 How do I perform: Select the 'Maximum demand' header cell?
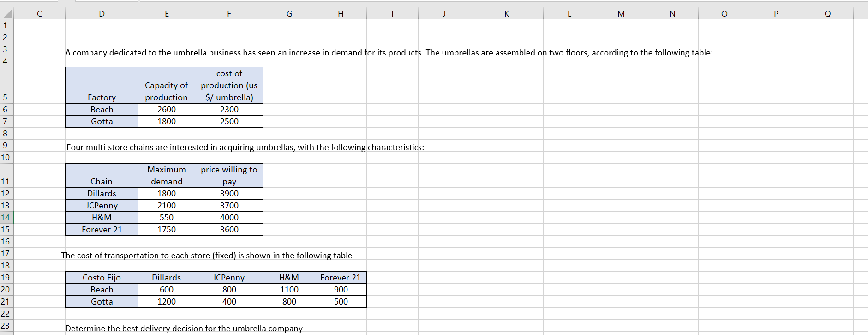click(x=167, y=175)
